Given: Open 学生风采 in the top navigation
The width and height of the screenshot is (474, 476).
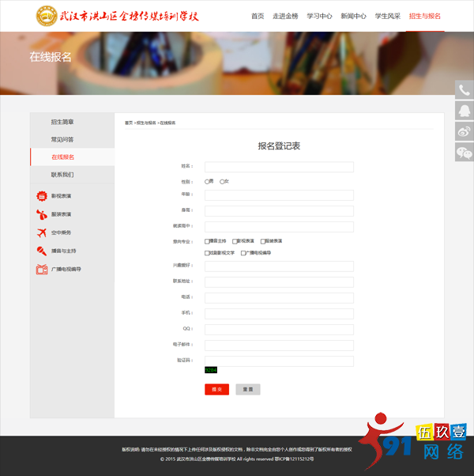Looking at the screenshot, I should click(388, 16).
